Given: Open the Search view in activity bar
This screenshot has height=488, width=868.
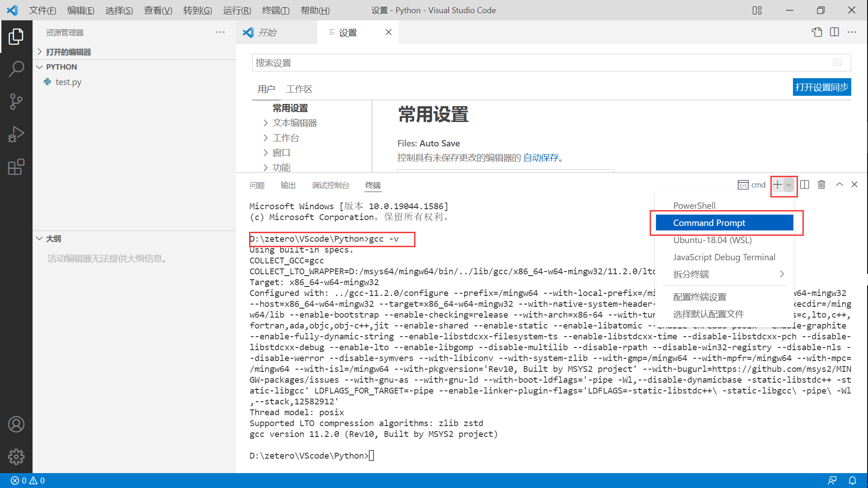Looking at the screenshot, I should 16,69.
